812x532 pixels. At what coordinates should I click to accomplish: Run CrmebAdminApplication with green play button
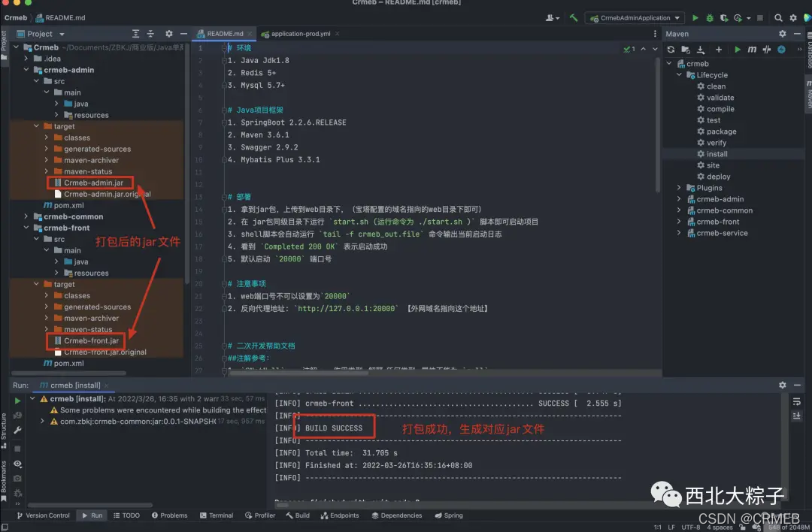click(695, 17)
